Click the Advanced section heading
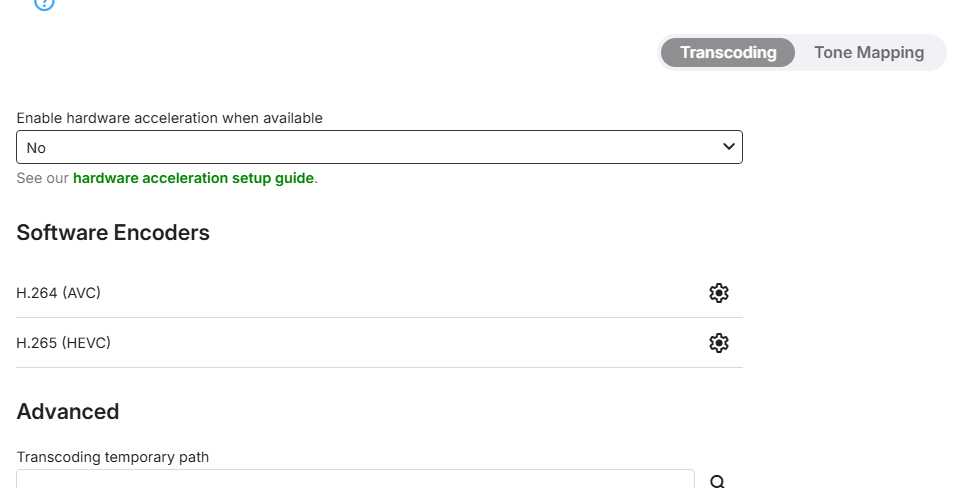Screen dimensions: 960x488 click(68, 411)
